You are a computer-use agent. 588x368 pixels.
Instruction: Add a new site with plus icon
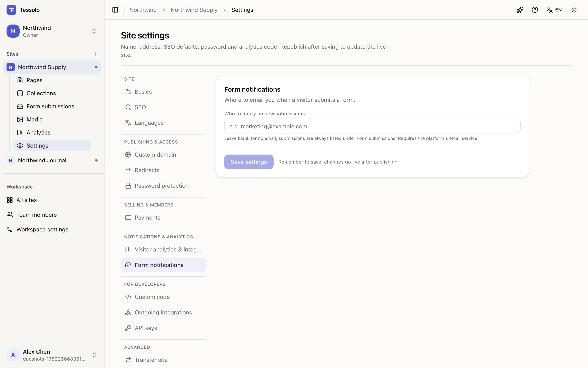click(x=95, y=54)
